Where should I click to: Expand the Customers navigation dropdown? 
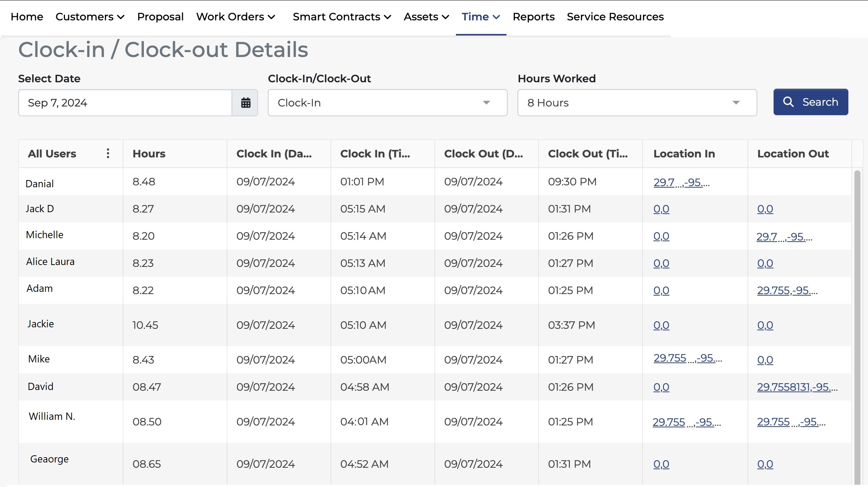90,17
